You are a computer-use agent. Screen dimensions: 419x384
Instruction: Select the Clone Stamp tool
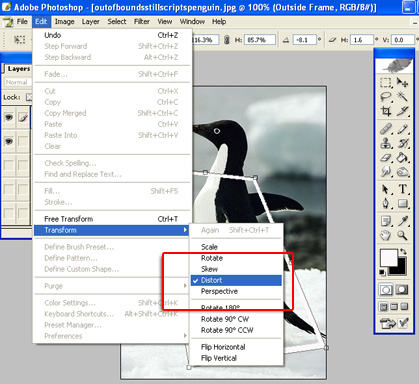tap(386, 143)
